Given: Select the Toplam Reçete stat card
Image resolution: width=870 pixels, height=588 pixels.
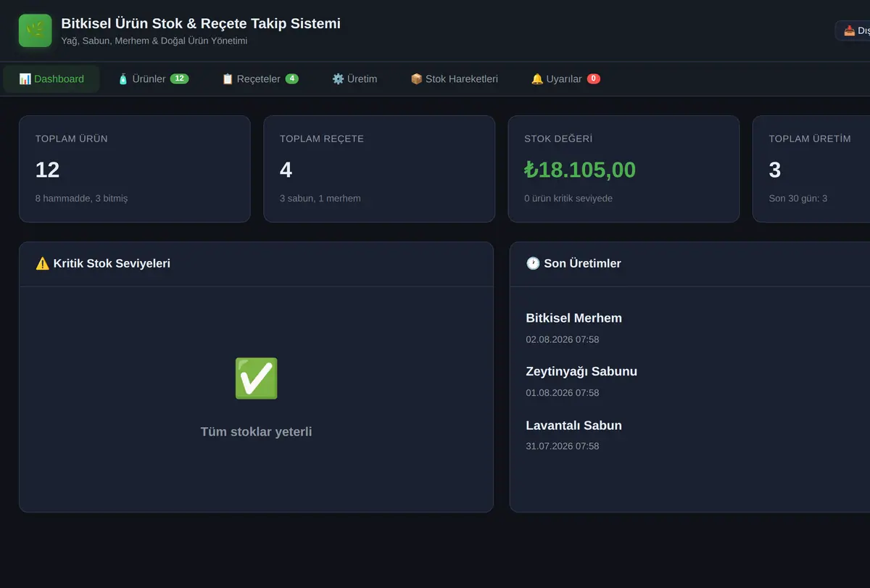Looking at the screenshot, I should (x=379, y=169).
